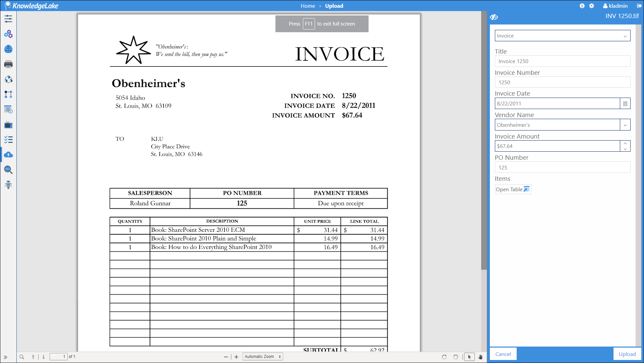This screenshot has width=644, height=363.
Task: Click invoice date 8/22/2011 on document
Action: point(359,105)
